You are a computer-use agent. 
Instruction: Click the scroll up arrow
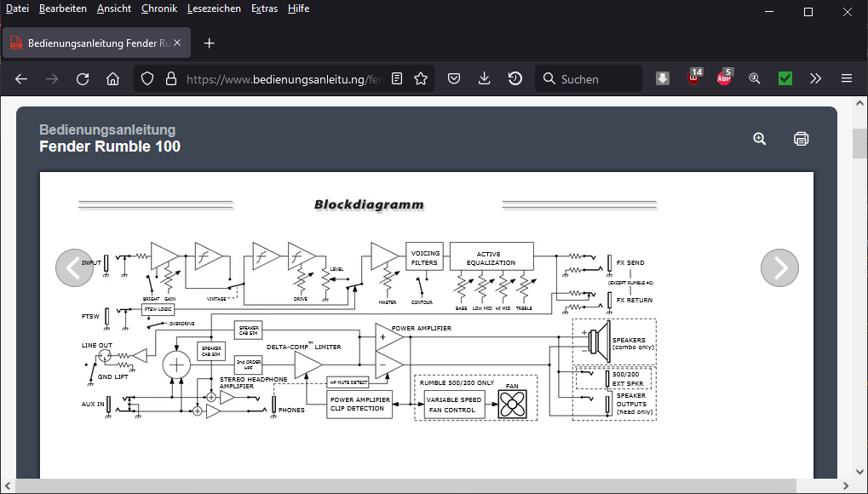859,103
